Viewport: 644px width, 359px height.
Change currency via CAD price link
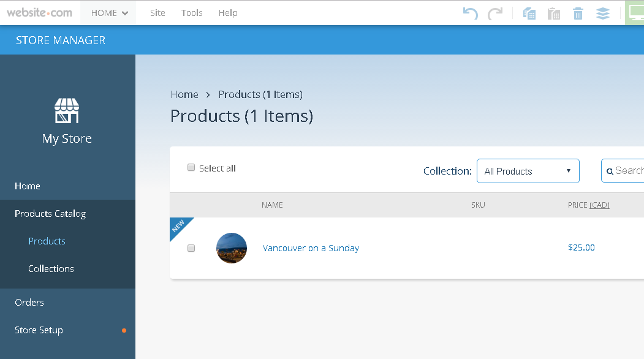599,205
